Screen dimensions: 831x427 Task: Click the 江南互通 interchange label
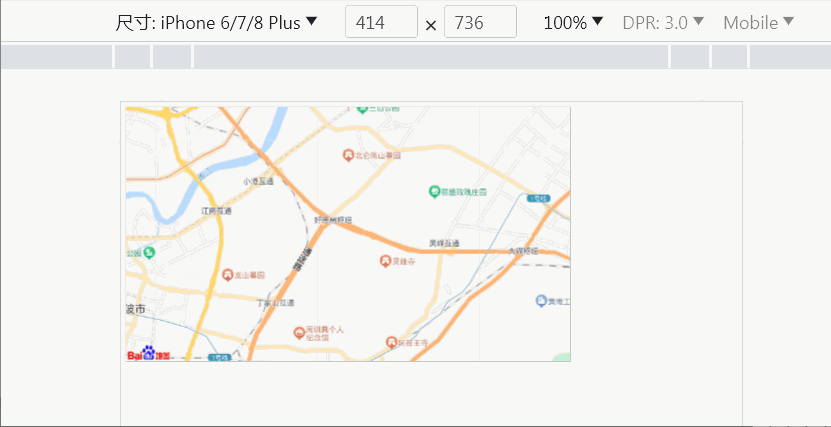click(x=216, y=211)
